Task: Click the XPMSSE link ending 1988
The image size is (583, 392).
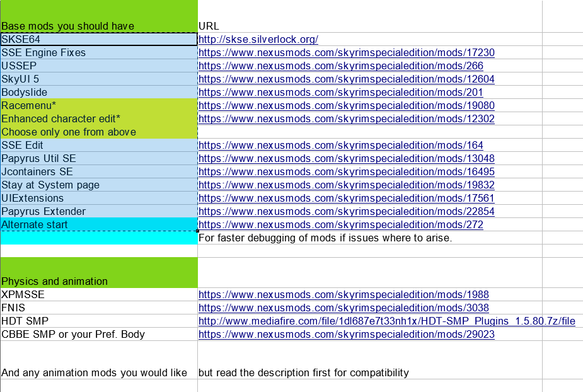Action: point(343,295)
